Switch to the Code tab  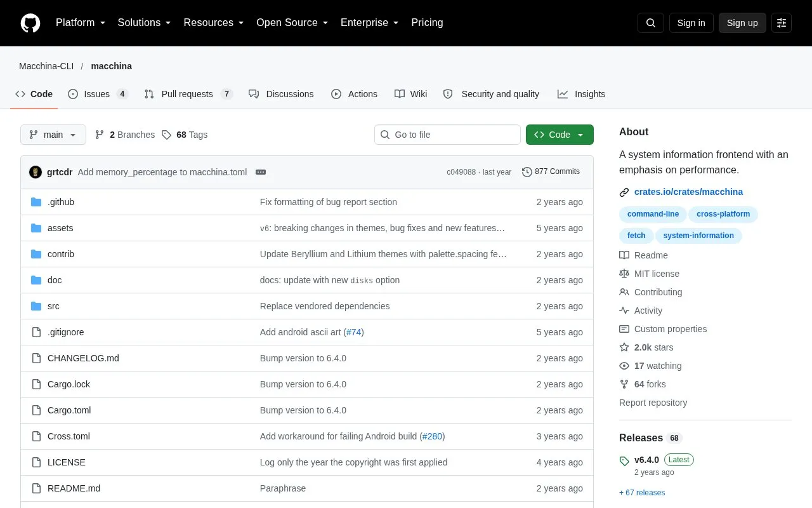34,94
